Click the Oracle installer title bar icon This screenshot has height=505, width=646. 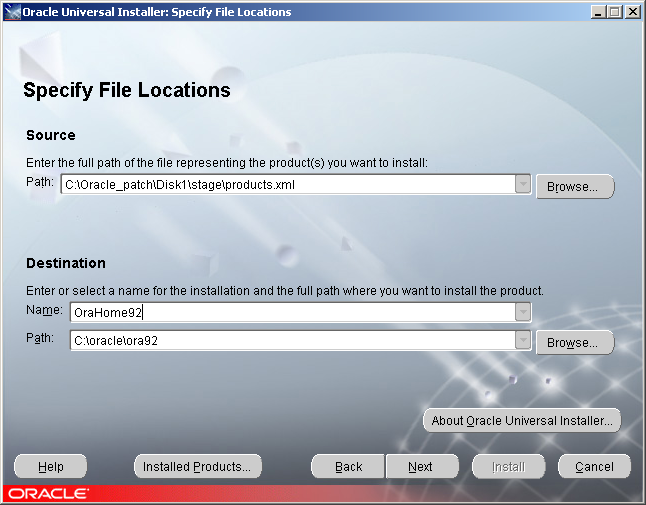[12, 12]
